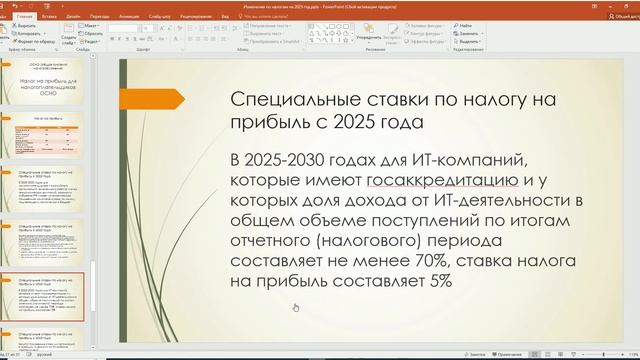Screen dimensions: 640x360
Task: Adjust the zoom slider in status bar
Action: pyautogui.click(x=603, y=354)
